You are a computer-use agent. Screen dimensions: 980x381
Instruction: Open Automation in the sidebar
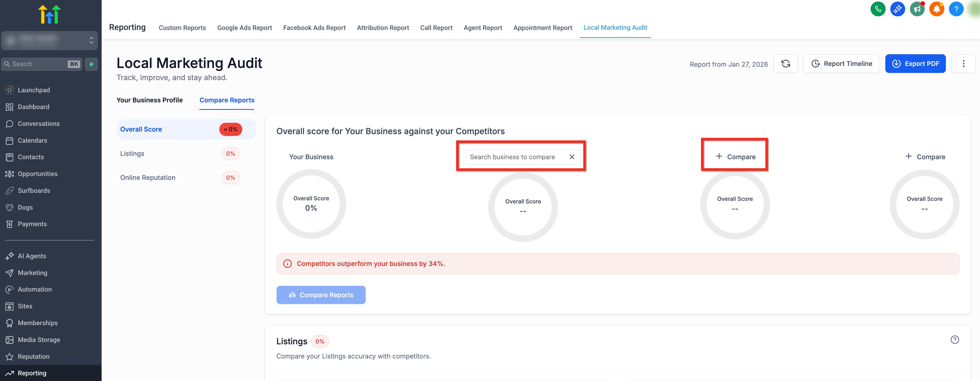click(35, 289)
